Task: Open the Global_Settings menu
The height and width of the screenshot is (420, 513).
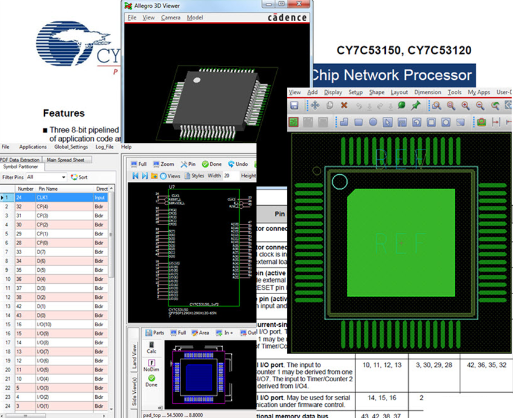Action: pyautogui.click(x=71, y=147)
